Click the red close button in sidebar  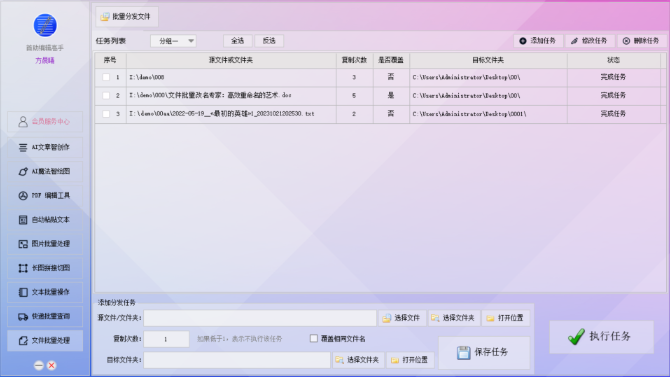52,365
